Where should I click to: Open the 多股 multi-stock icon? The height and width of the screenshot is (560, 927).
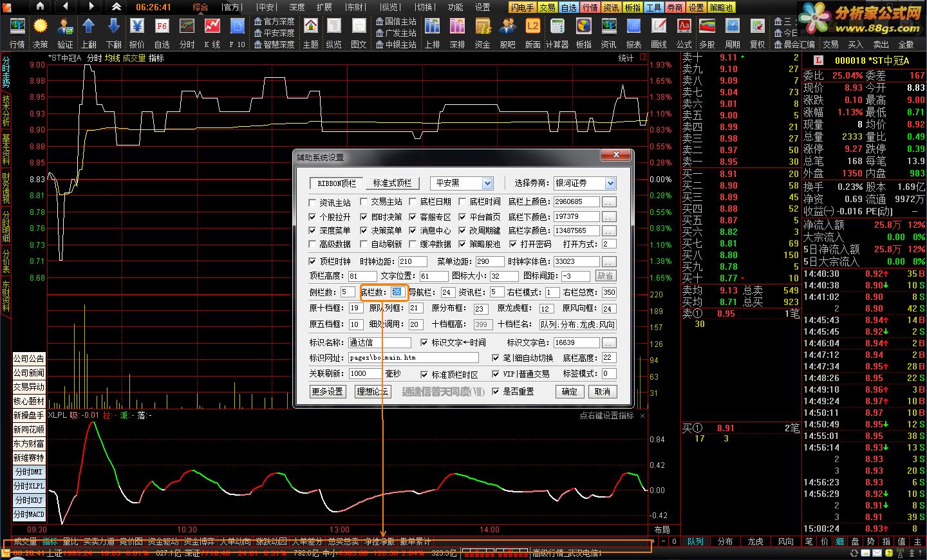pos(707,32)
